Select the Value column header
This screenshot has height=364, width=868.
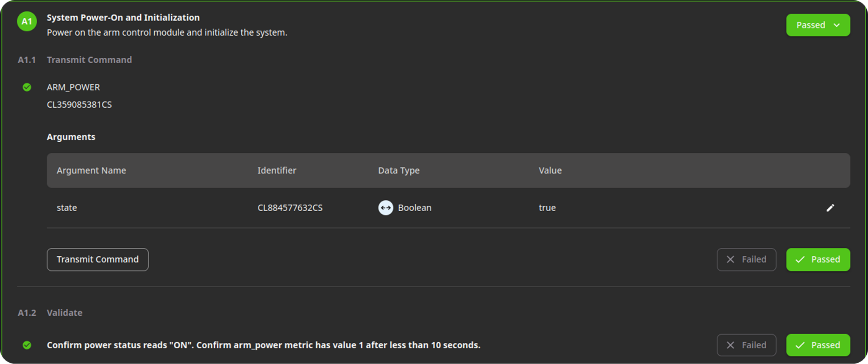tap(550, 171)
